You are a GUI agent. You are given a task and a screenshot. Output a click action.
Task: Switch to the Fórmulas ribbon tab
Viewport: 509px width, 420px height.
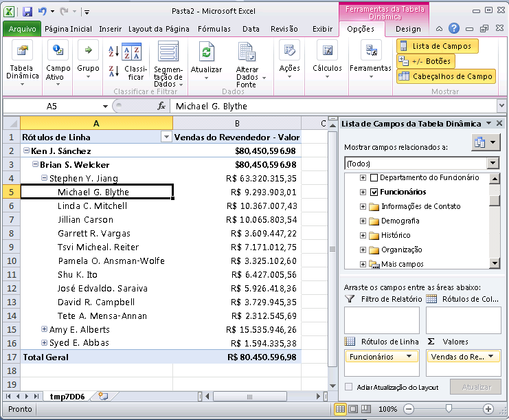pyautogui.click(x=214, y=29)
